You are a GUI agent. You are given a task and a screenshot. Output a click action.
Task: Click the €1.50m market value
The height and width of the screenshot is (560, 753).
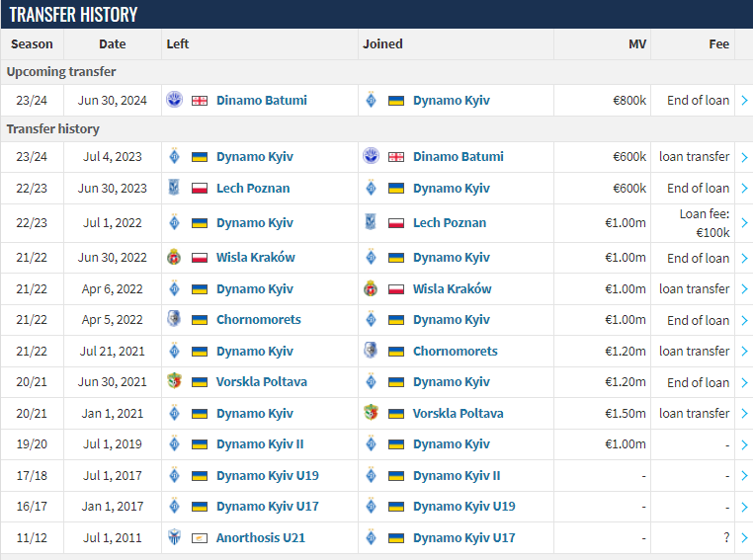(x=626, y=413)
